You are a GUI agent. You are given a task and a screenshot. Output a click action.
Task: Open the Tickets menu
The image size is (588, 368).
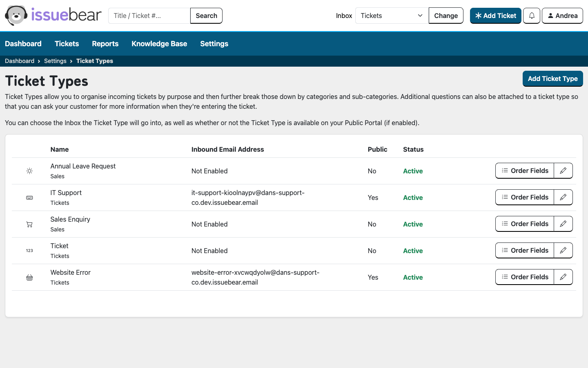click(67, 44)
